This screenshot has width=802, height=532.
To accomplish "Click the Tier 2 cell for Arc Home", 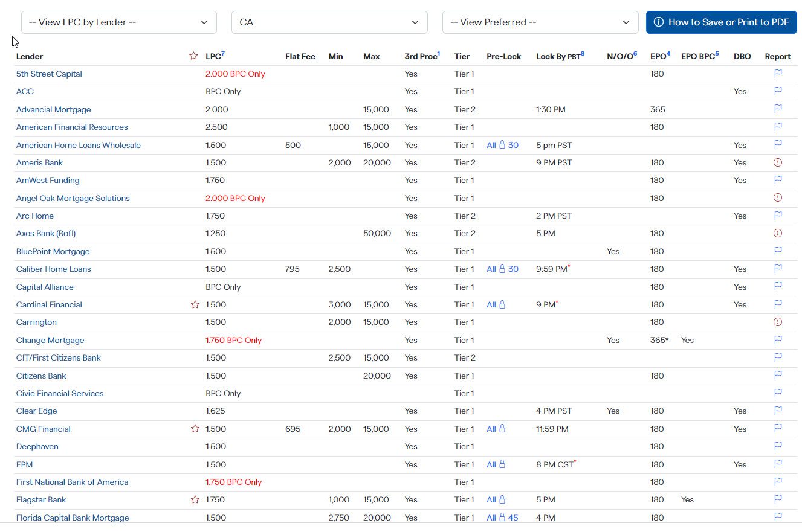I will click(465, 216).
